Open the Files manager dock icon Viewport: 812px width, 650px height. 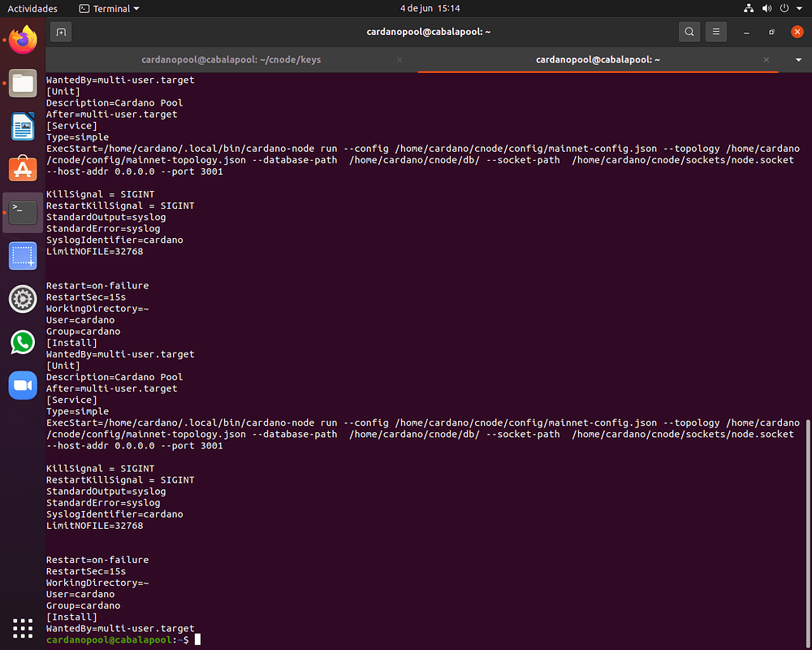click(23, 83)
